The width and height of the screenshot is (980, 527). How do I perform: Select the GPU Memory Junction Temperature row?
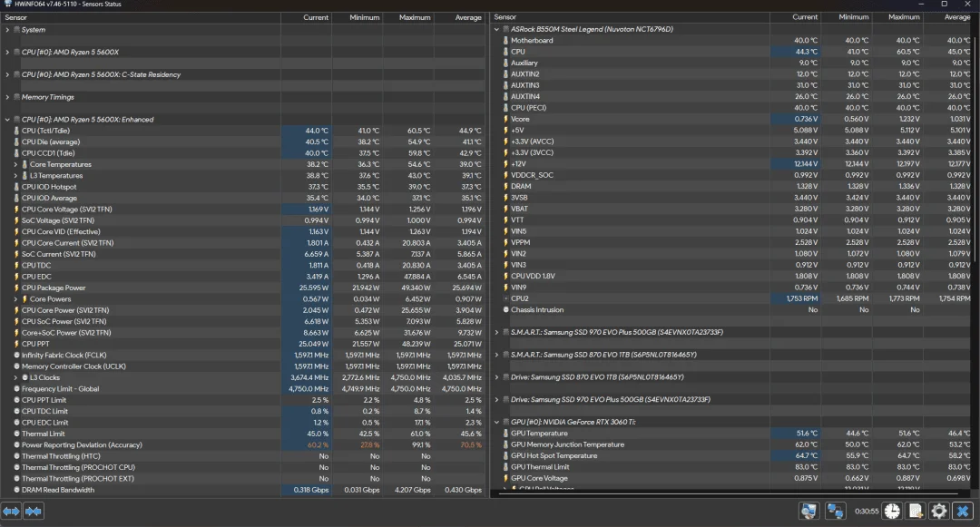point(732,444)
